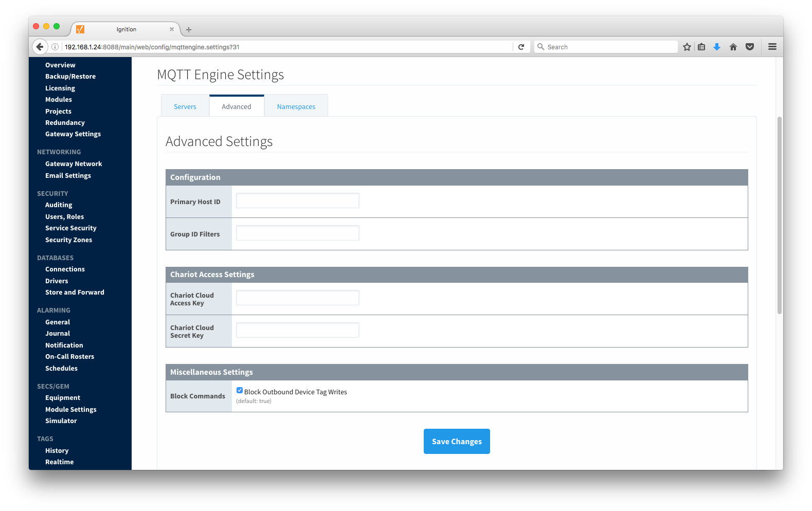The image size is (812, 511).
Task: Click the search magnifier icon
Action: pyautogui.click(x=541, y=47)
